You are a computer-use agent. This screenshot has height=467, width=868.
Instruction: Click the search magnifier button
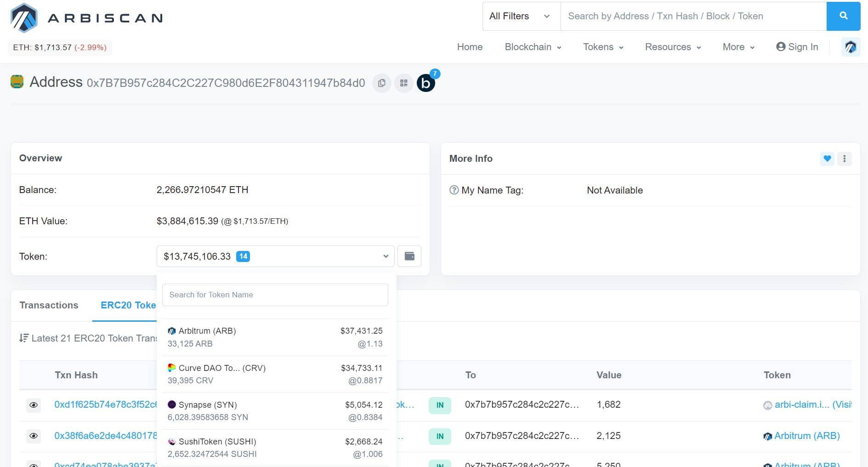click(843, 16)
